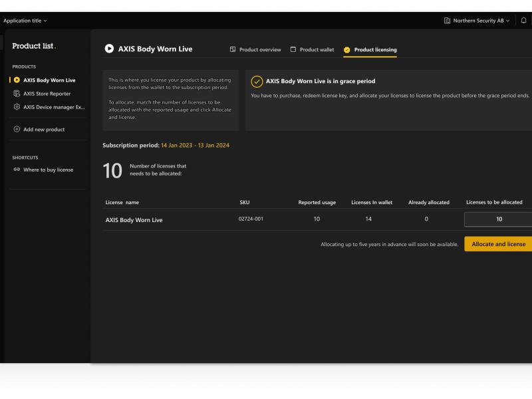Open AXIS Store Reporter product

47,94
